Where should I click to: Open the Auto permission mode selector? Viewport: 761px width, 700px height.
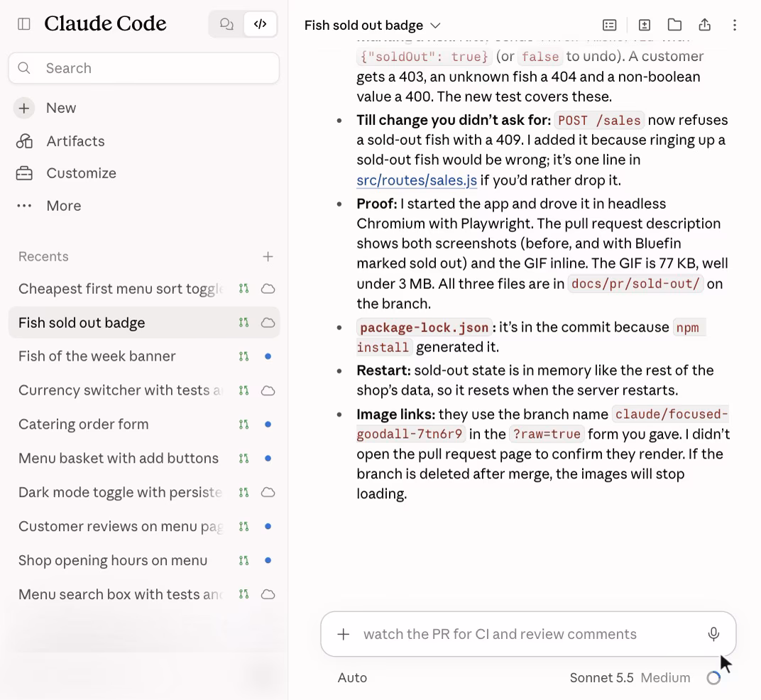coord(352,678)
